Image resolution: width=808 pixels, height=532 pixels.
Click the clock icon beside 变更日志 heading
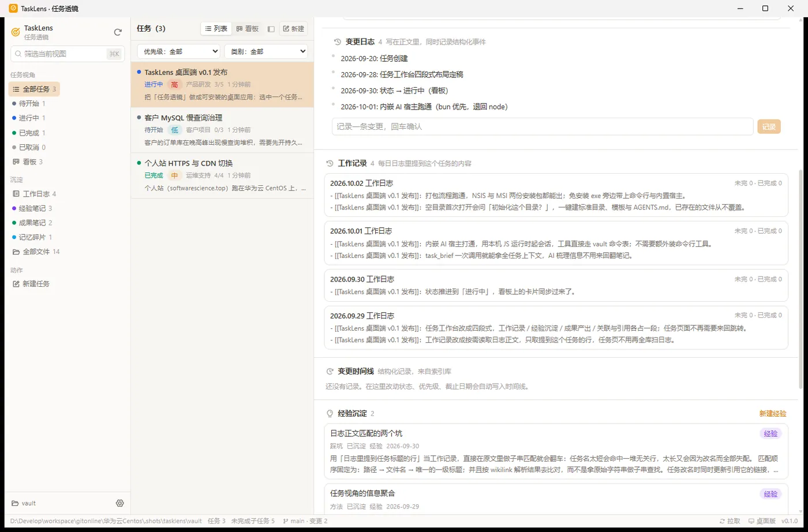pyautogui.click(x=338, y=42)
